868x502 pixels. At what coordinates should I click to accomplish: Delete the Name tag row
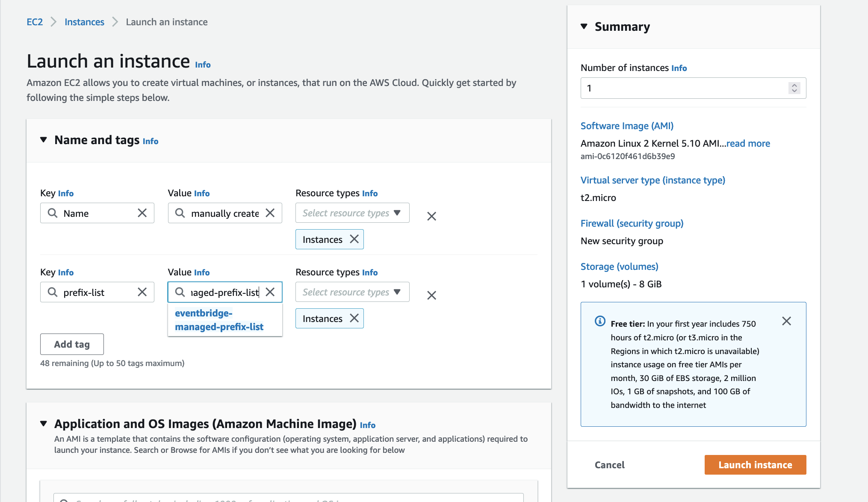[x=431, y=216]
